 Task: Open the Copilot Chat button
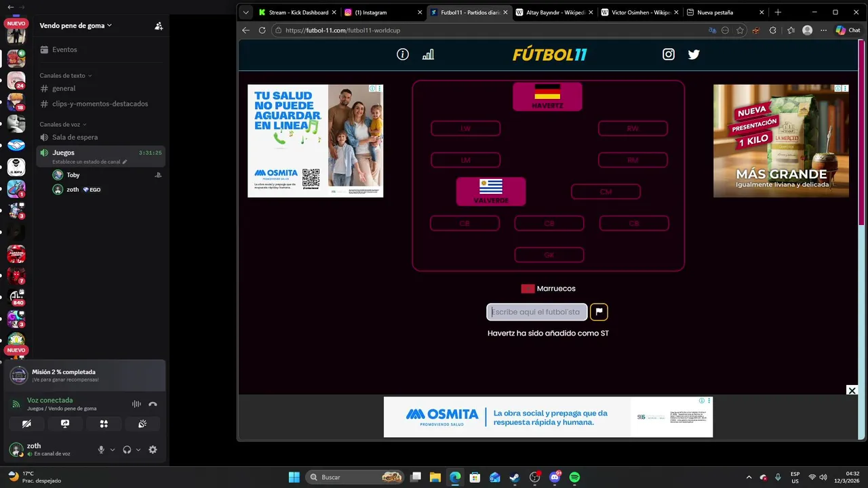(x=848, y=30)
